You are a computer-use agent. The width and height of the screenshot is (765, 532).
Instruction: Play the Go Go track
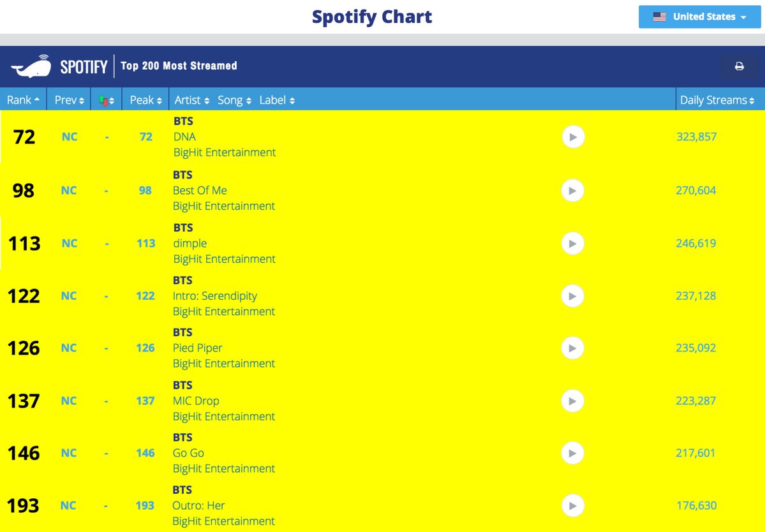(x=573, y=453)
